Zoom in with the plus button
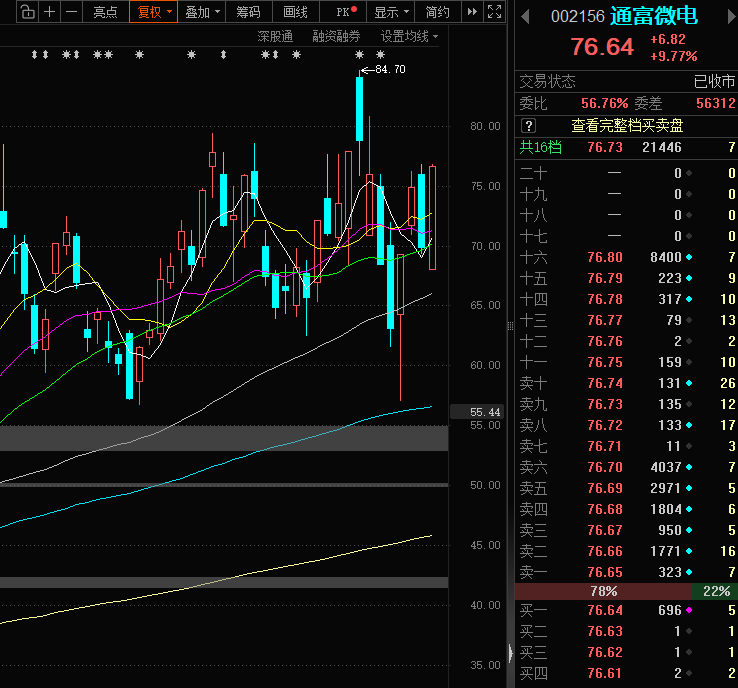This screenshot has width=738, height=688. coord(49,11)
